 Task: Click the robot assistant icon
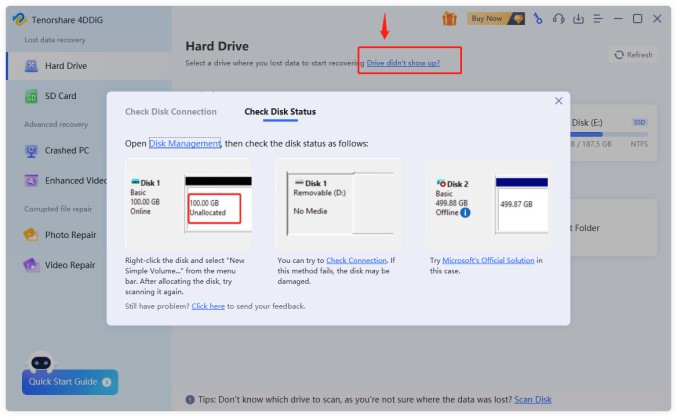41,362
